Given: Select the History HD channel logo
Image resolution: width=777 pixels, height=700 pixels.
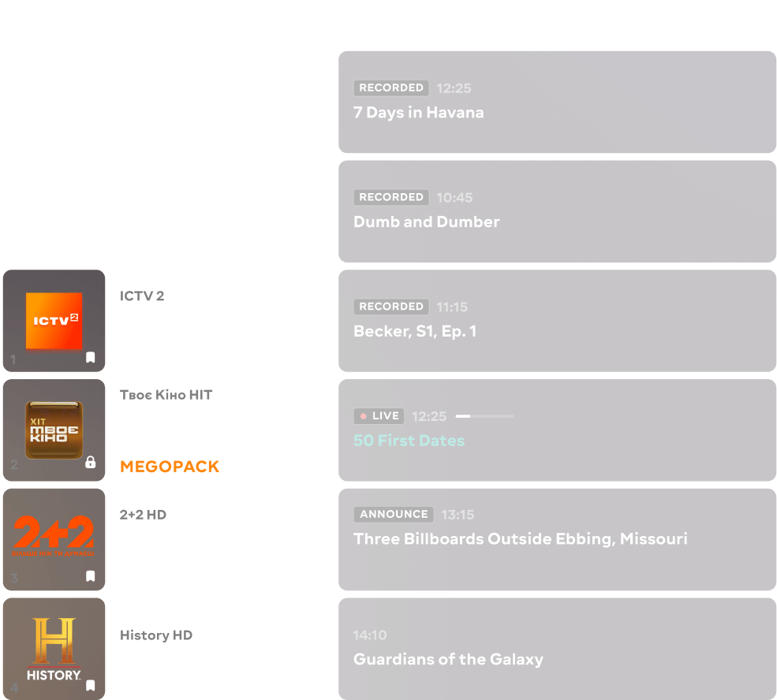Looking at the screenshot, I should [54, 648].
